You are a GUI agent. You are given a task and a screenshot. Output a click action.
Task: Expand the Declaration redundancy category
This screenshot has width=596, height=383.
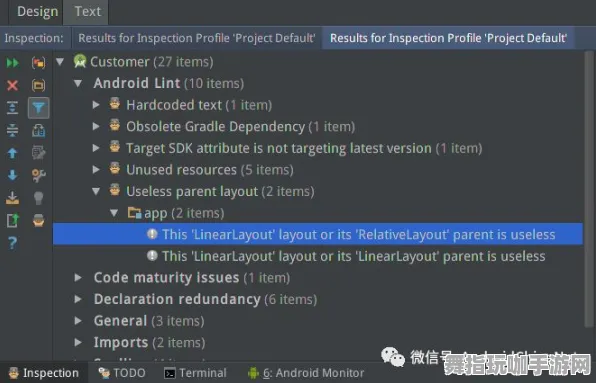[x=78, y=299]
